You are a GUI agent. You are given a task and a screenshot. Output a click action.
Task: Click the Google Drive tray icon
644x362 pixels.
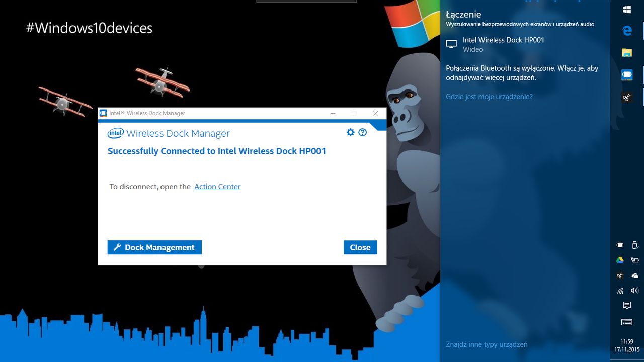click(620, 260)
